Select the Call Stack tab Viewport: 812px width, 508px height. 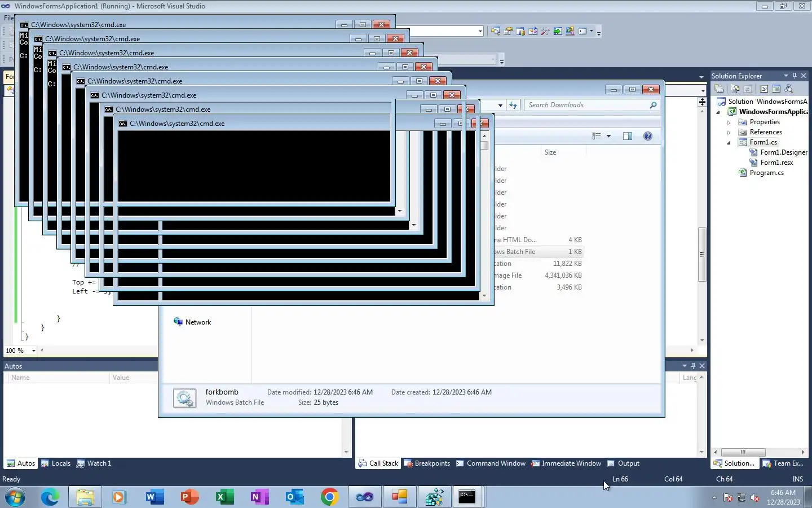pos(378,463)
